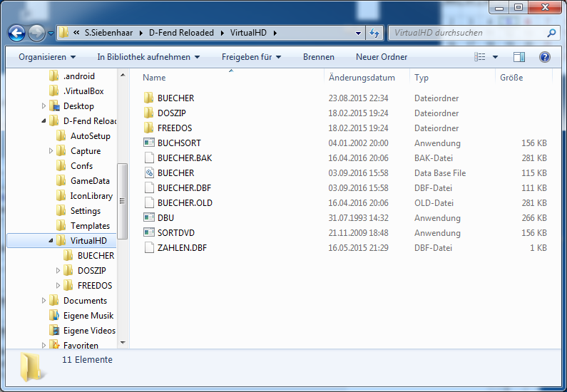Image resolution: width=567 pixels, height=392 pixels.
Task: Expand the Favoriten tree node
Action: tap(44, 346)
